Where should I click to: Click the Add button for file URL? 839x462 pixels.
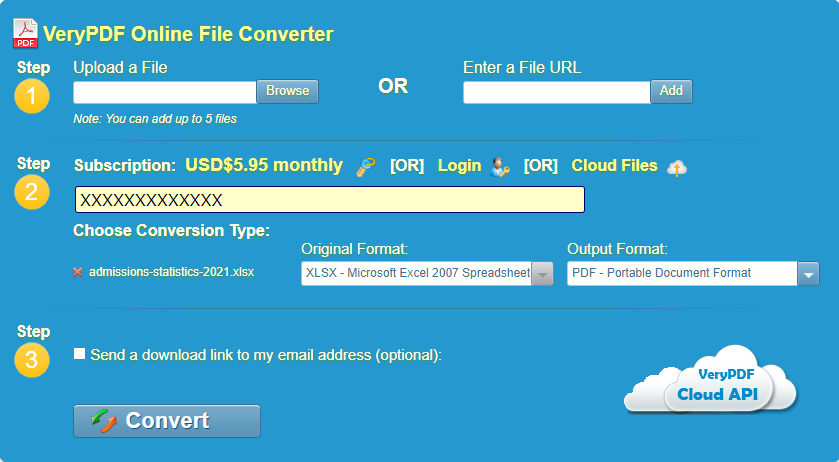coord(671,91)
